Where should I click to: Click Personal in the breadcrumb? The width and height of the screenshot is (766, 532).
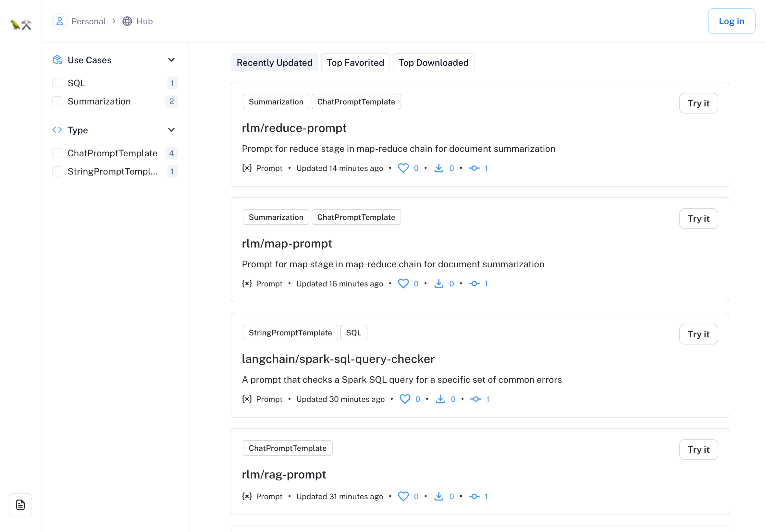(88, 21)
